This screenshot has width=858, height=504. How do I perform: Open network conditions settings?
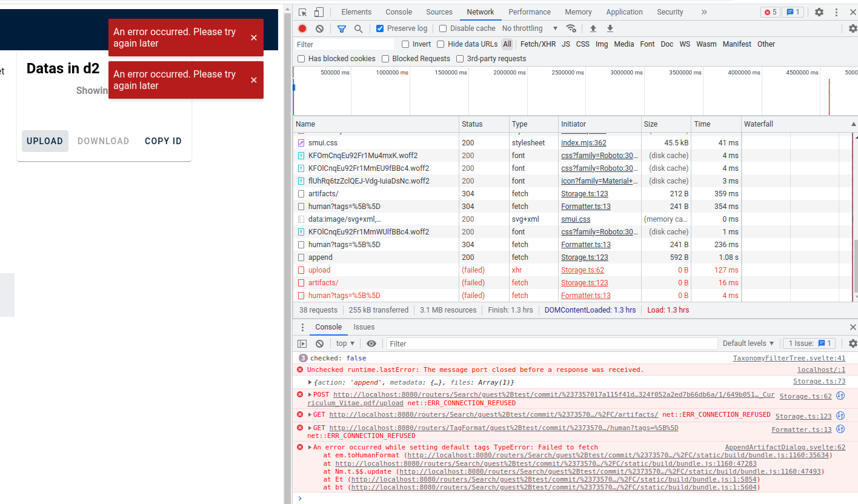(x=571, y=28)
